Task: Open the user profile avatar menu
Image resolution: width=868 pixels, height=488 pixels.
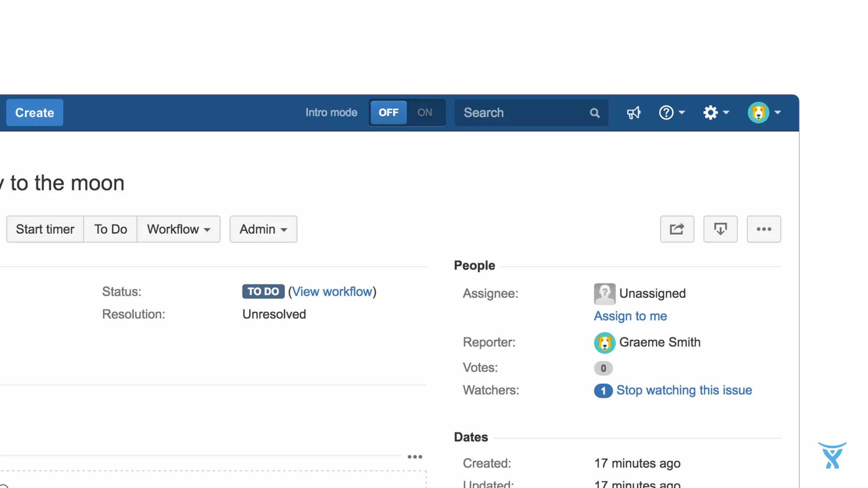Action: pos(764,113)
